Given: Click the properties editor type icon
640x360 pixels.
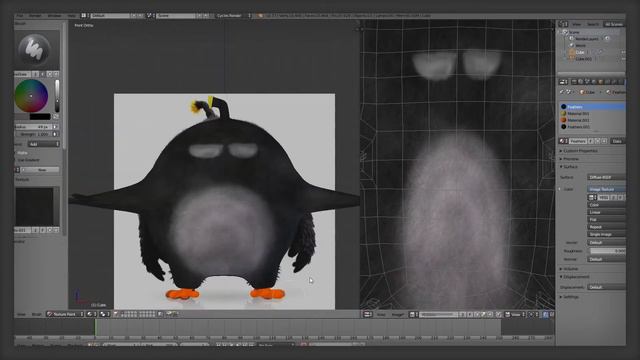Looking at the screenshot, I should point(563,82).
